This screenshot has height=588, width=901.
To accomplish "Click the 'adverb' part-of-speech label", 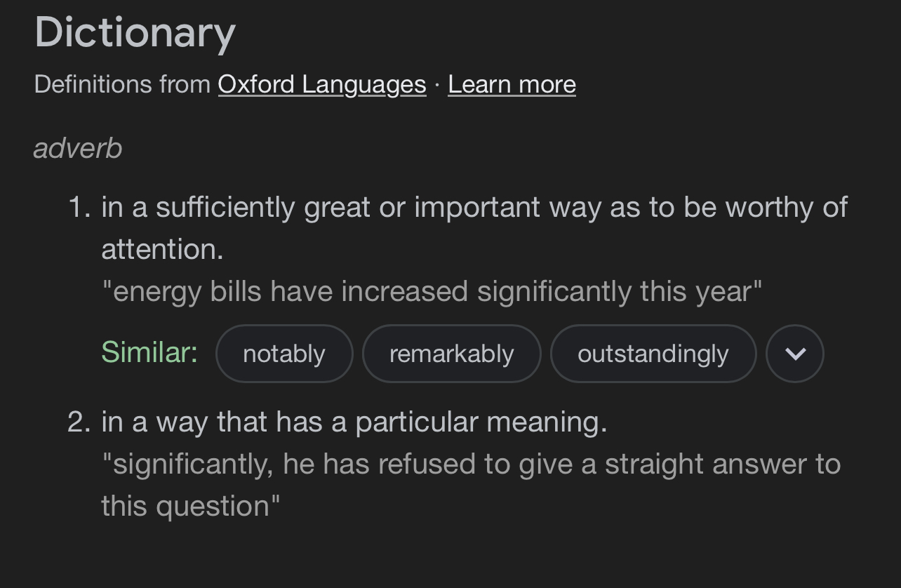I will click(x=78, y=148).
